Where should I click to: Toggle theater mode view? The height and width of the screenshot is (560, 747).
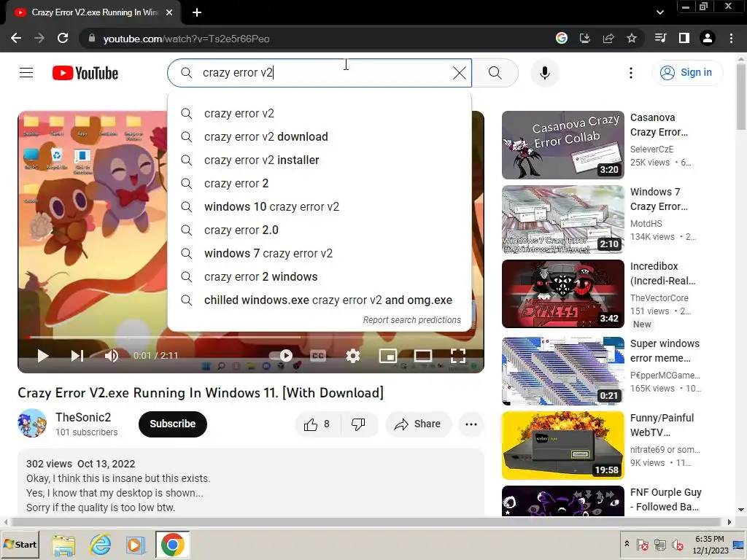pyautogui.click(x=423, y=356)
